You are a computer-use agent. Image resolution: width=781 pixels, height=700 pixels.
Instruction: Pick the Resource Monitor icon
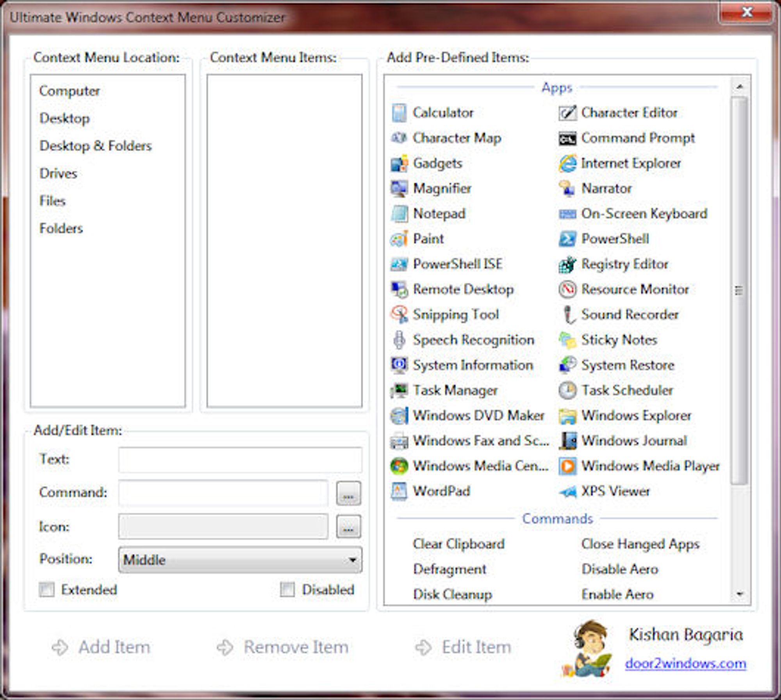[x=567, y=289]
